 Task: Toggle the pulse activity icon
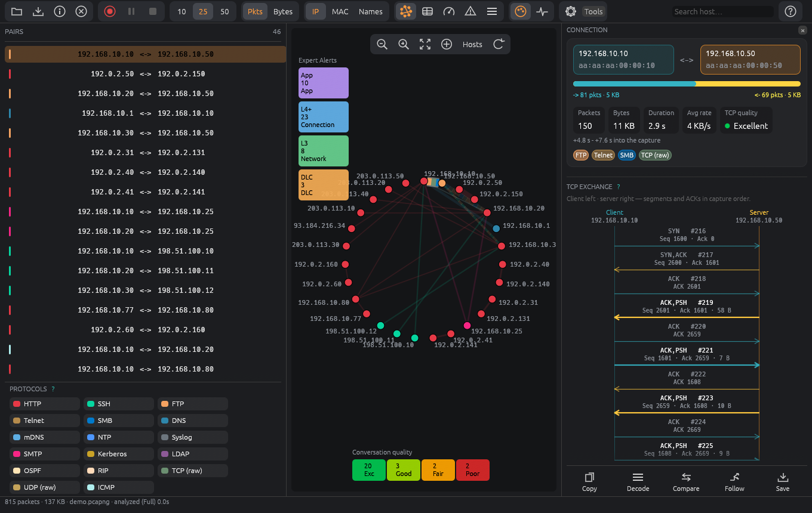pyautogui.click(x=542, y=11)
